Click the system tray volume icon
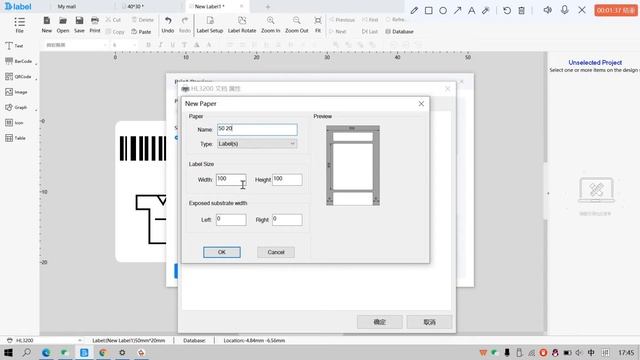The image size is (640, 360). coord(579,353)
